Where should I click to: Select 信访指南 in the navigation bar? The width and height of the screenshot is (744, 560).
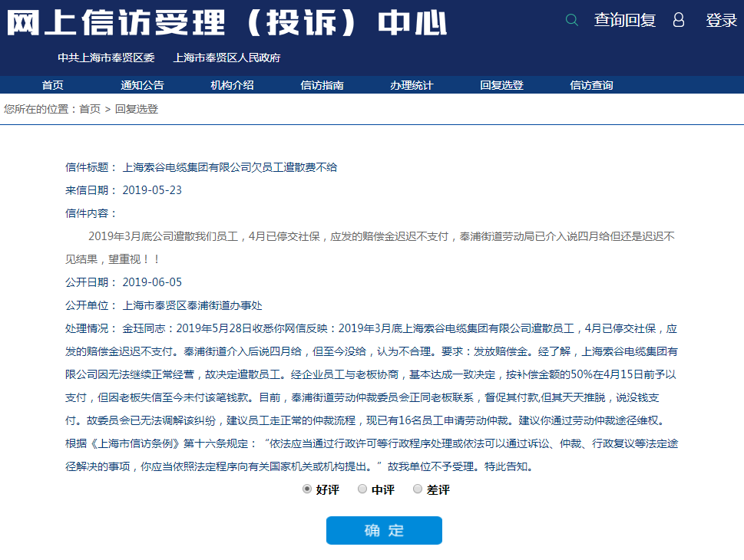322,85
